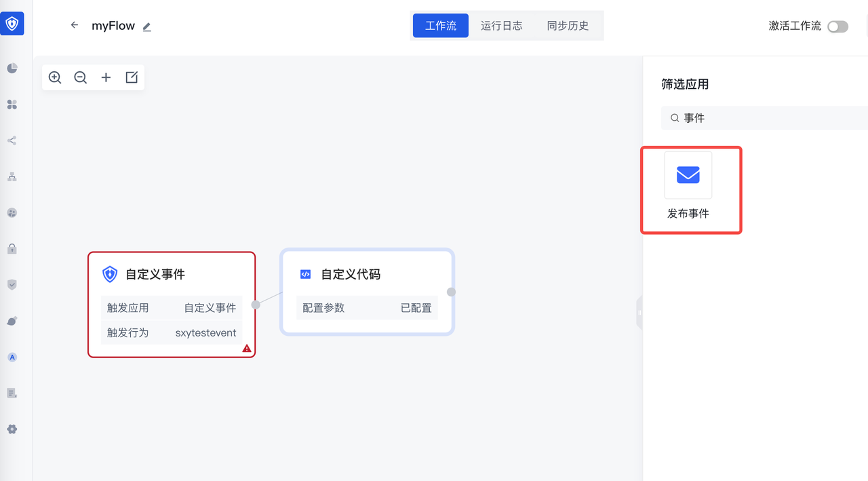Click the edit note icon in canvas toolbar

coord(132,77)
